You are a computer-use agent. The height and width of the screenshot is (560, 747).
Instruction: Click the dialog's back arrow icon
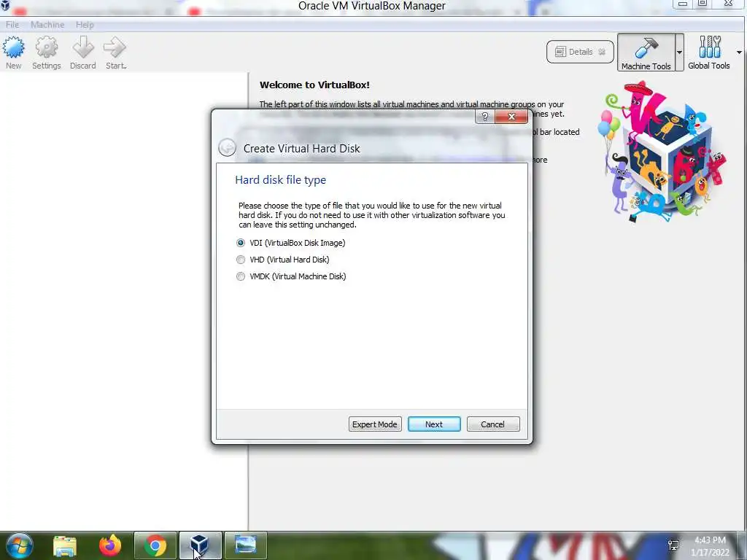(x=227, y=147)
